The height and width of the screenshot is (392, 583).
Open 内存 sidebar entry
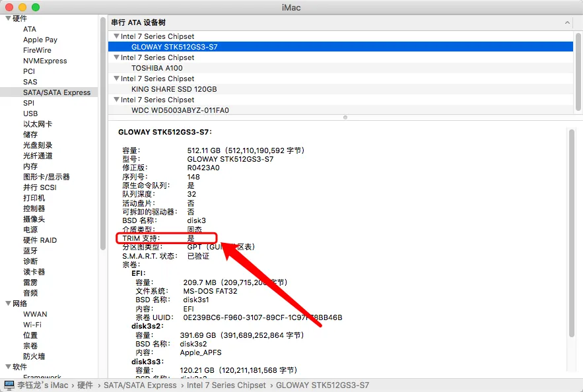pos(30,166)
